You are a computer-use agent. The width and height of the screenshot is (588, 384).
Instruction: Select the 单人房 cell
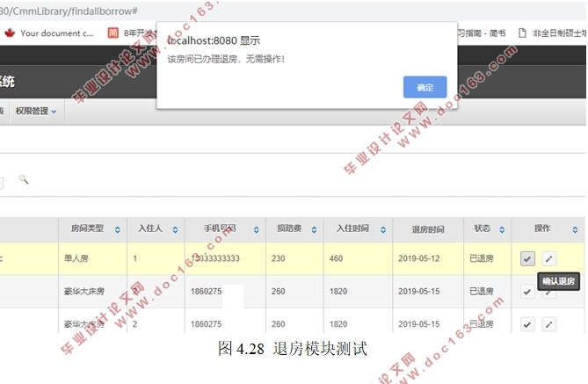click(92, 258)
